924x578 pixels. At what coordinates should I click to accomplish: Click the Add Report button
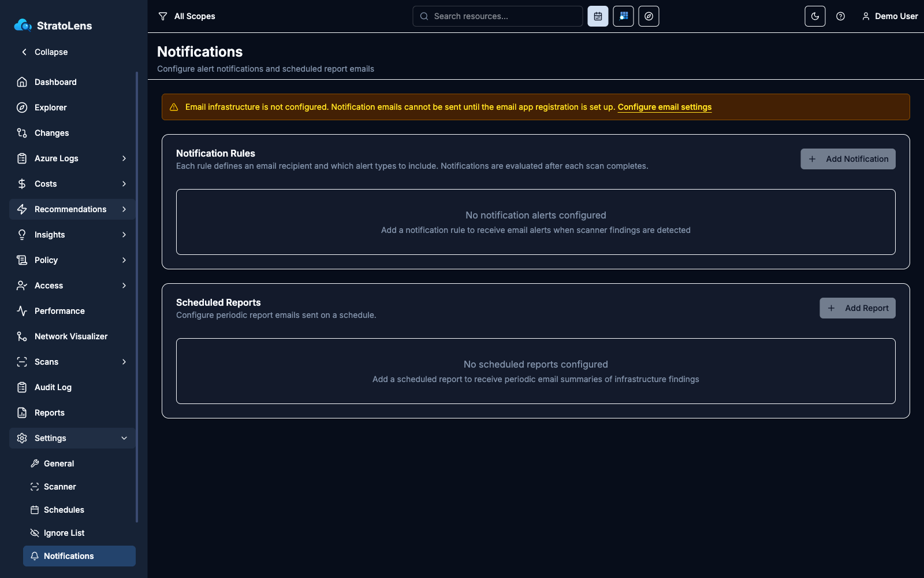tap(858, 308)
